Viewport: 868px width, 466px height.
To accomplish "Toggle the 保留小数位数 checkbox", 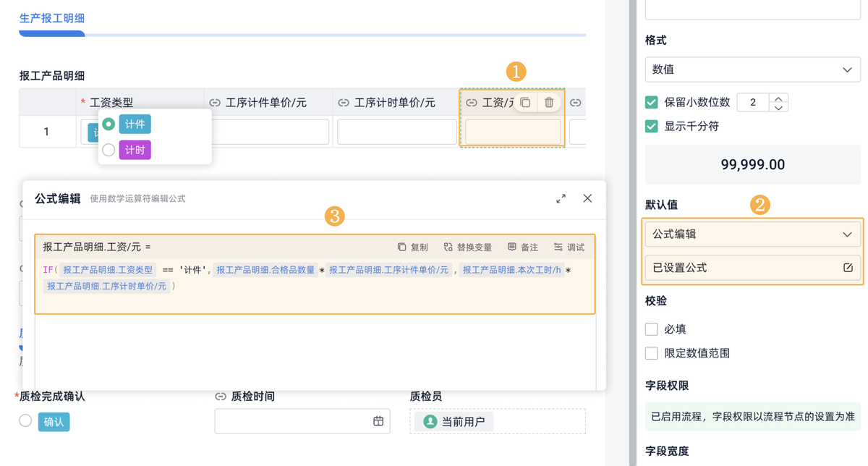I will pyautogui.click(x=652, y=102).
